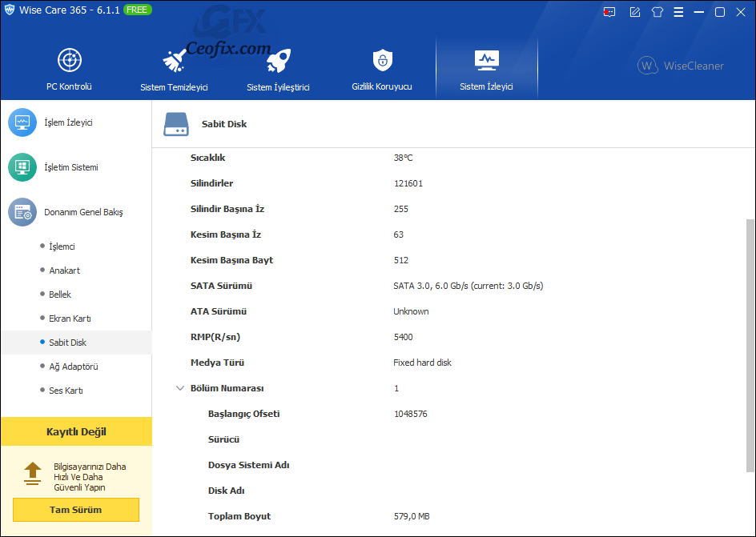Click the Donanım Genel Bakış icon
This screenshot has width=756, height=537.
click(x=22, y=212)
